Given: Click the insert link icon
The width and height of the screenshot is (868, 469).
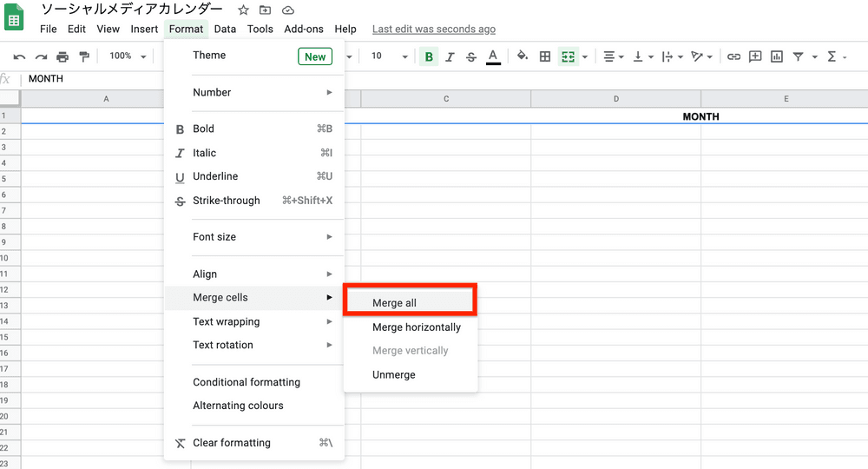Looking at the screenshot, I should (x=733, y=56).
